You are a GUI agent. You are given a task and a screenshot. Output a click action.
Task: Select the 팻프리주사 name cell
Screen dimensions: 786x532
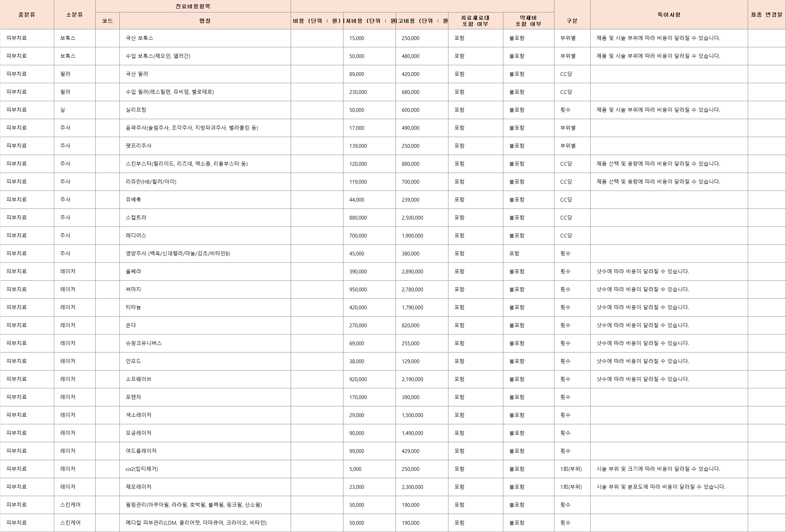click(138, 146)
